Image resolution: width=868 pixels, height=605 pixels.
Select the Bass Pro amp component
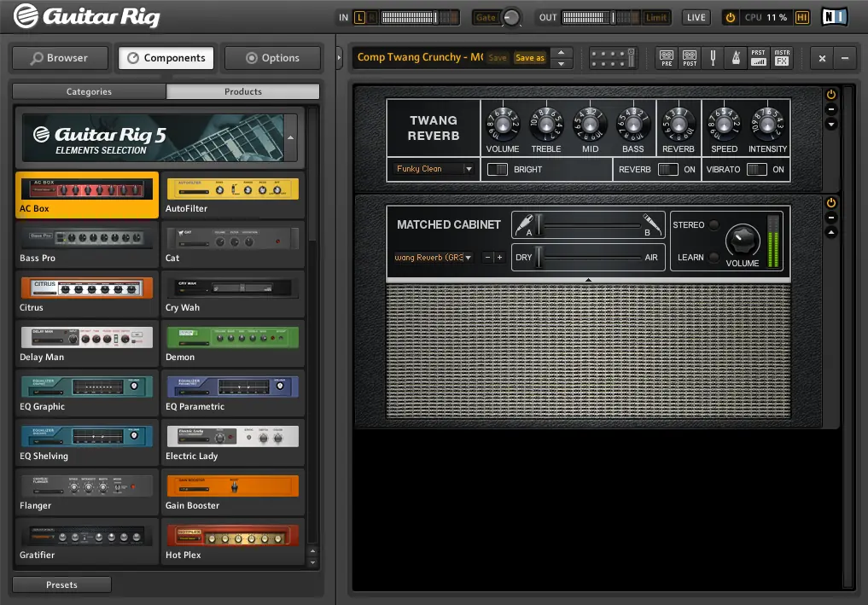tap(87, 244)
